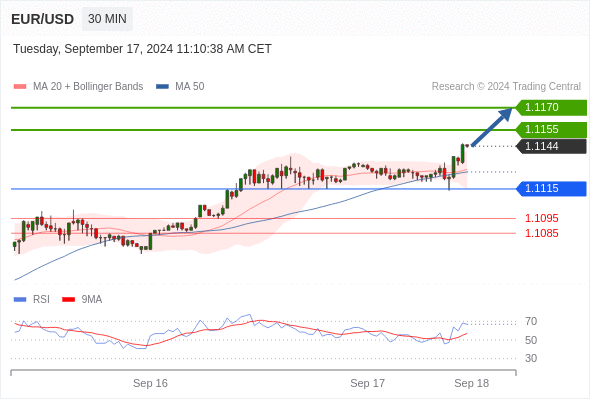Click the EUR/USD pair title

pos(43,19)
